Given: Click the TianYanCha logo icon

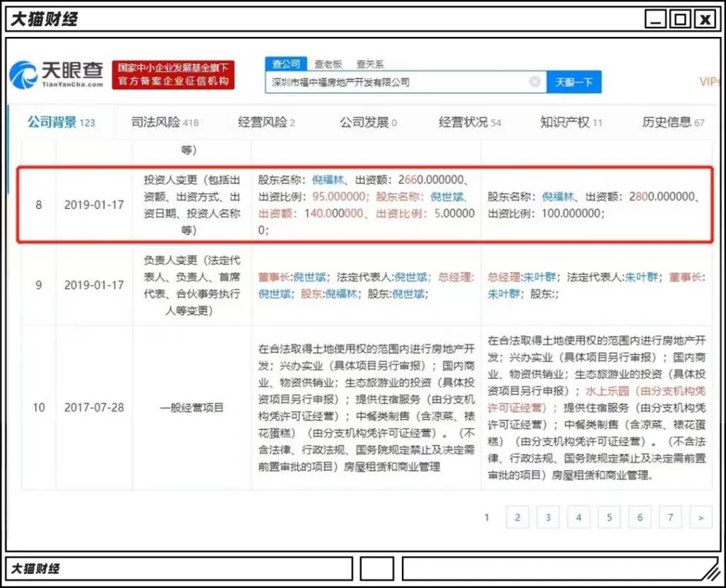Looking at the screenshot, I should pyautogui.click(x=23, y=74).
